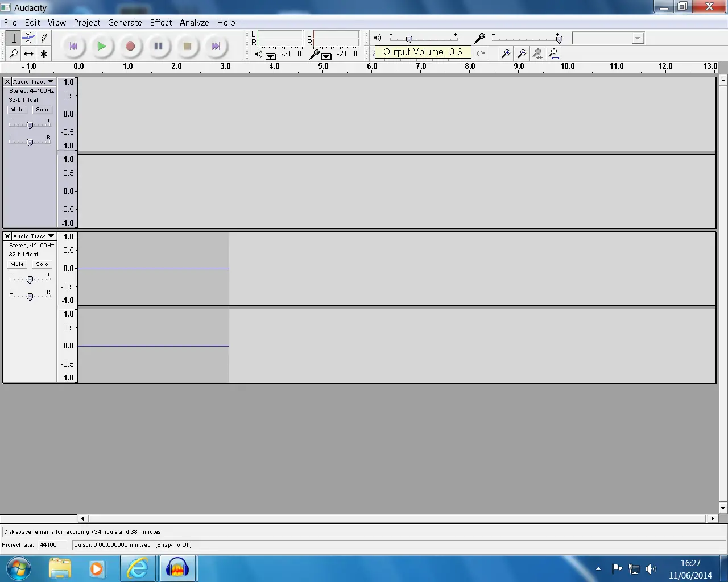This screenshot has height=582, width=728.
Task: Select the Multi-Tool asterisk mode
Action: coord(44,53)
